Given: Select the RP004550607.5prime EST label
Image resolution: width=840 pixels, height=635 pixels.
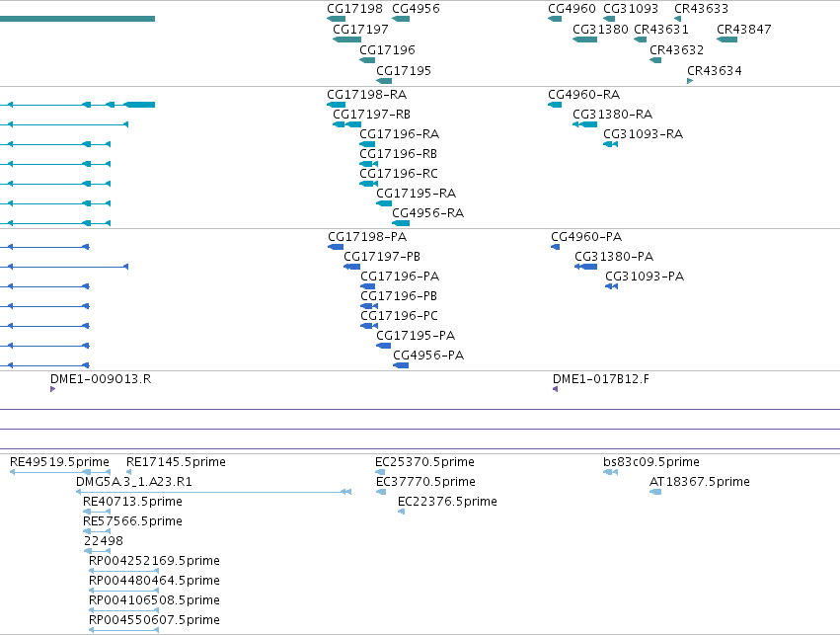Looking at the screenshot, I should click(154, 620).
